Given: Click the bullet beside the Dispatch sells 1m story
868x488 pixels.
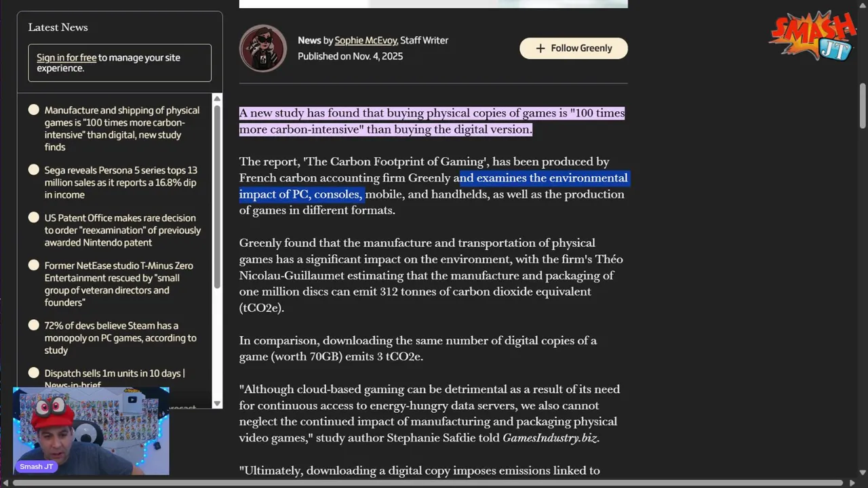Looking at the screenshot, I should click(34, 373).
